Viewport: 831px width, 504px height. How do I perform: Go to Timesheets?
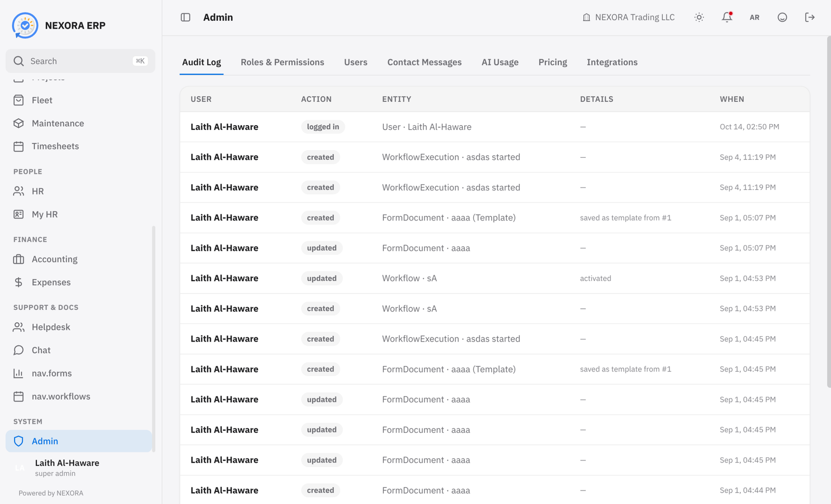(79, 146)
